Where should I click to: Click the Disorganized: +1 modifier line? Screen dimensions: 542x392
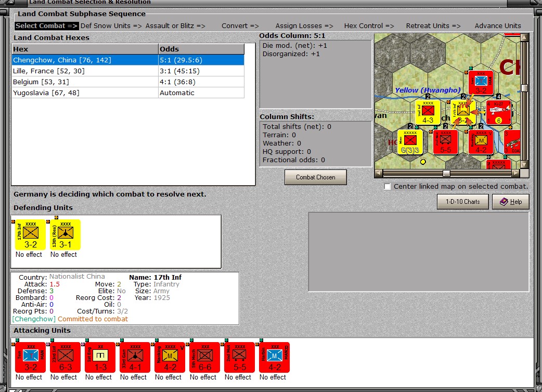point(291,54)
